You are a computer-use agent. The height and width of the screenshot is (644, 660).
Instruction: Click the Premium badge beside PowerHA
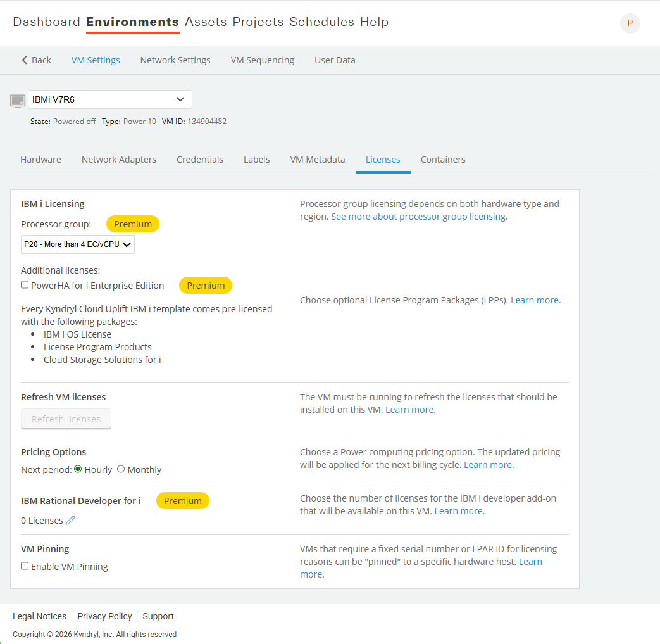click(x=205, y=285)
